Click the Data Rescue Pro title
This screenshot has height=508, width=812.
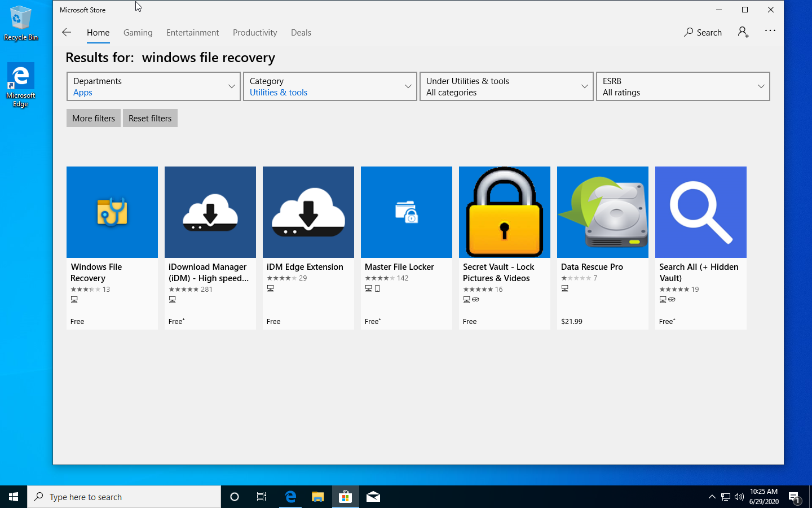point(592,267)
